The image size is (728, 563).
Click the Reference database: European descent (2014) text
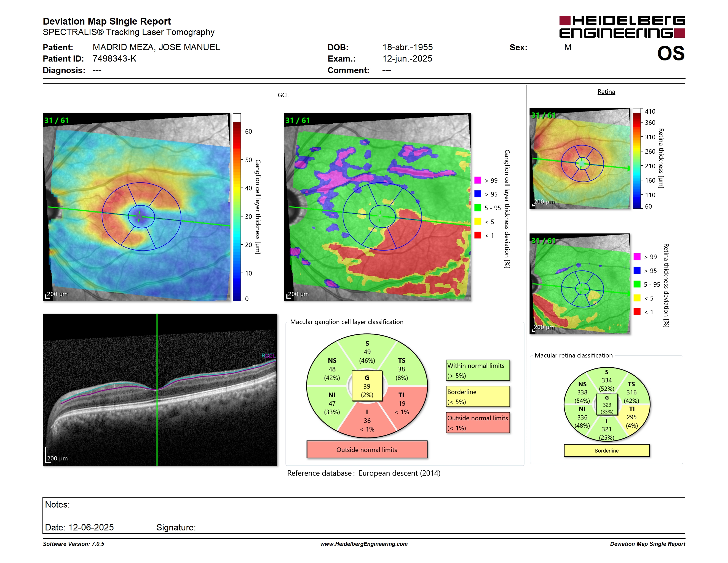click(x=364, y=473)
